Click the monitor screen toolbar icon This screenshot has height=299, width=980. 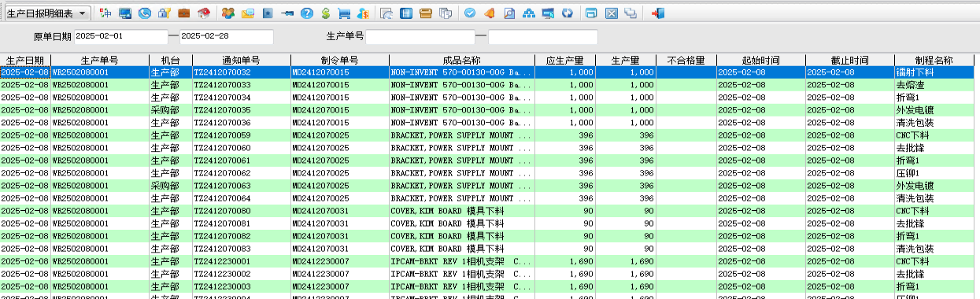pos(125,13)
